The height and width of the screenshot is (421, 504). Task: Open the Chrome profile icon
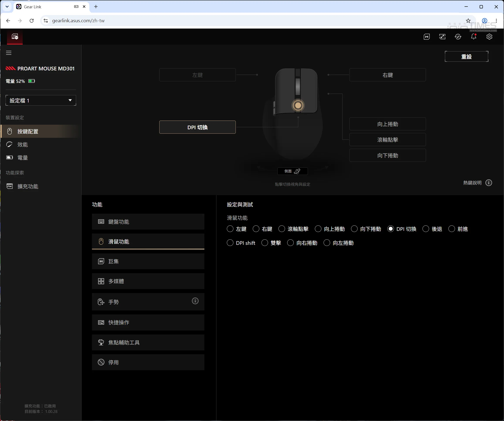tap(485, 21)
